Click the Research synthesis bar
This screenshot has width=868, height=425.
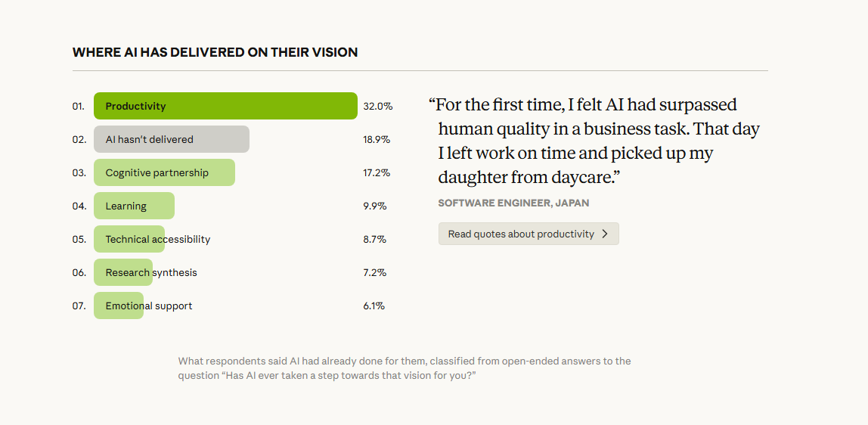point(123,272)
